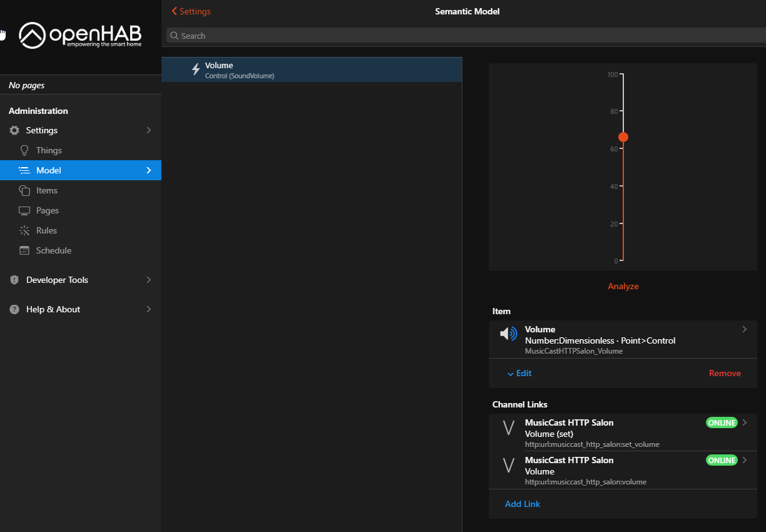The width and height of the screenshot is (766, 532).
Task: Click the lightning bolt icon of Volume point
Action: 196,69
